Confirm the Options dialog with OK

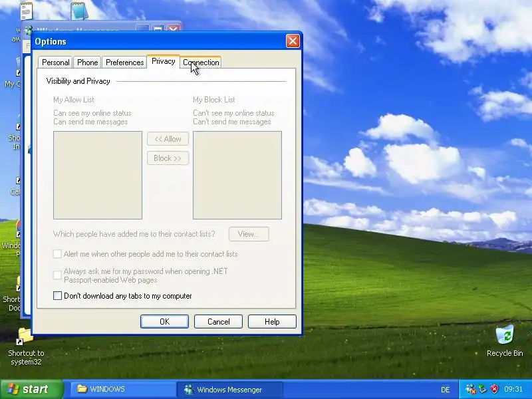click(164, 322)
